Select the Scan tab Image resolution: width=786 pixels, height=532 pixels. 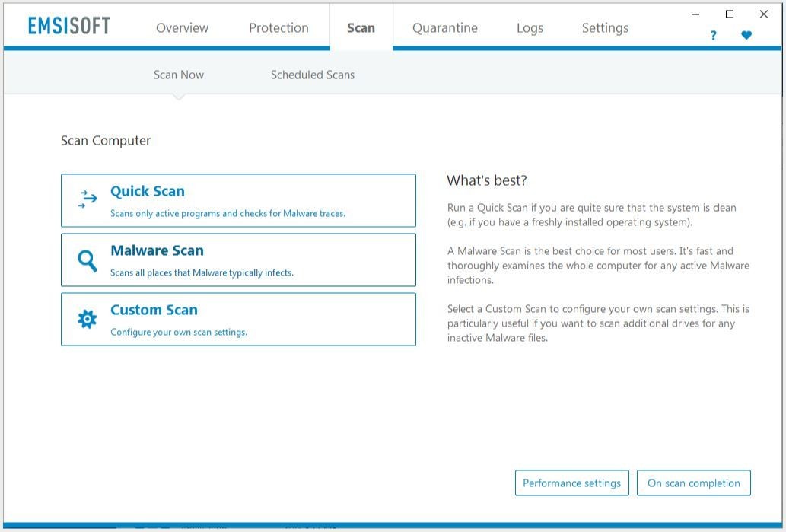(361, 28)
